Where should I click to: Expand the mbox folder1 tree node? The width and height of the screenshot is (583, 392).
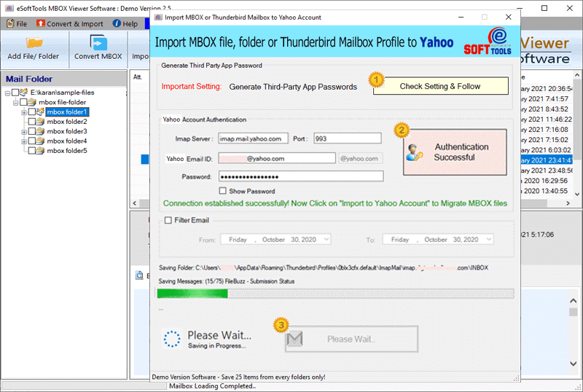(24, 112)
